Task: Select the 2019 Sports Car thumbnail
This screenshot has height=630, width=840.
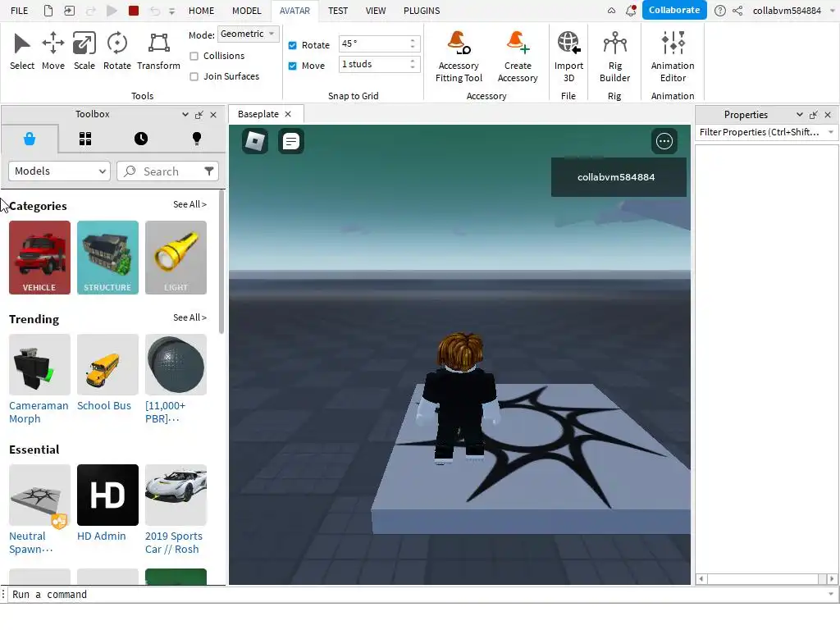Action: 176,495
